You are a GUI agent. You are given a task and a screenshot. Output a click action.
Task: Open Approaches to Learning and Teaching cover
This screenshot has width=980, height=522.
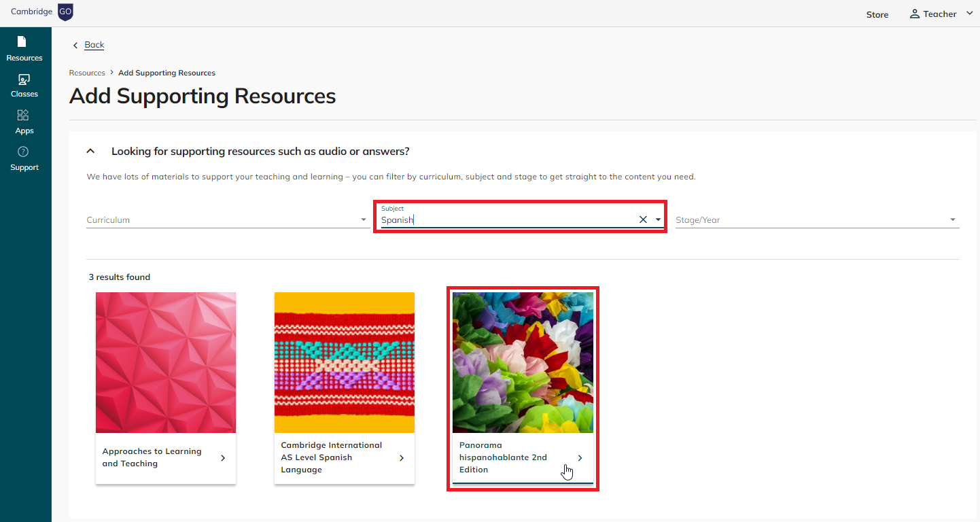click(x=166, y=362)
